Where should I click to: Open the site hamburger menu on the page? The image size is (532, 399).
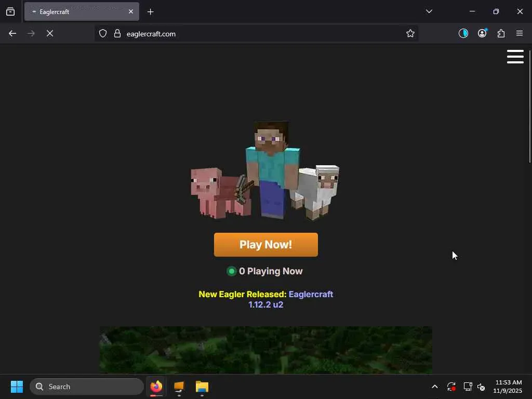[x=515, y=57]
